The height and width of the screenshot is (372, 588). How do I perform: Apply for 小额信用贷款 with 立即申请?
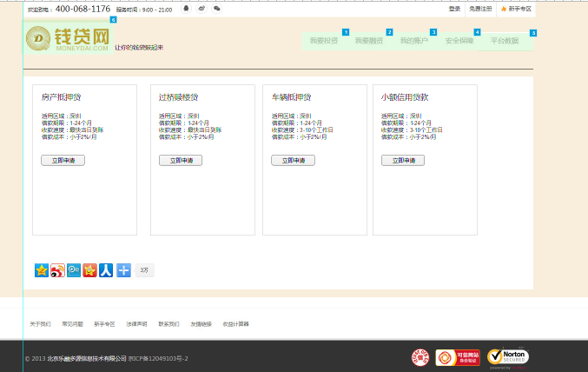coord(403,161)
